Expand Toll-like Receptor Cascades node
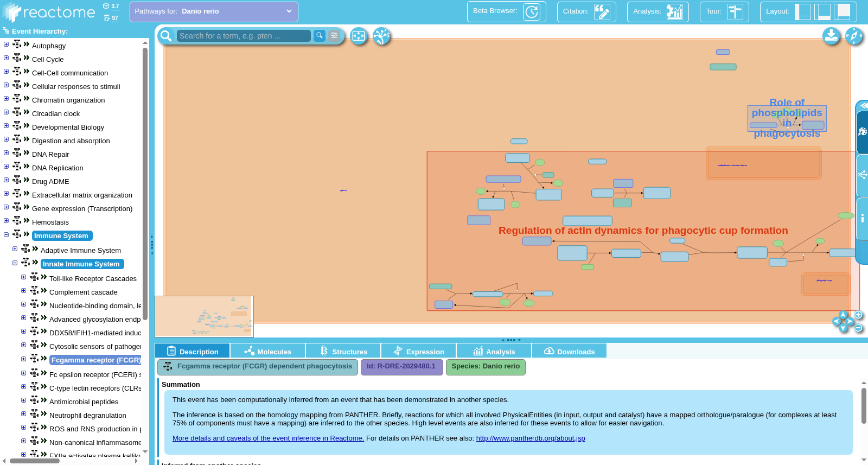The height and width of the screenshot is (465, 868). [x=23, y=277]
